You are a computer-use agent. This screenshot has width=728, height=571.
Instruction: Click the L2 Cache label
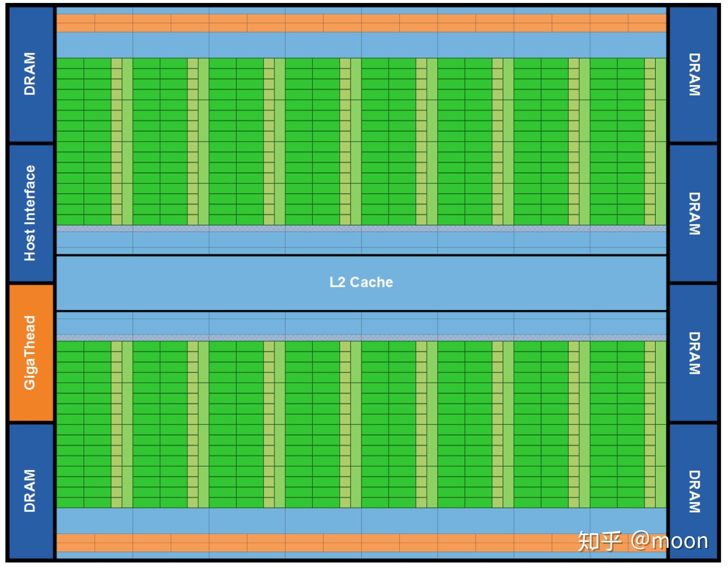[x=363, y=282]
